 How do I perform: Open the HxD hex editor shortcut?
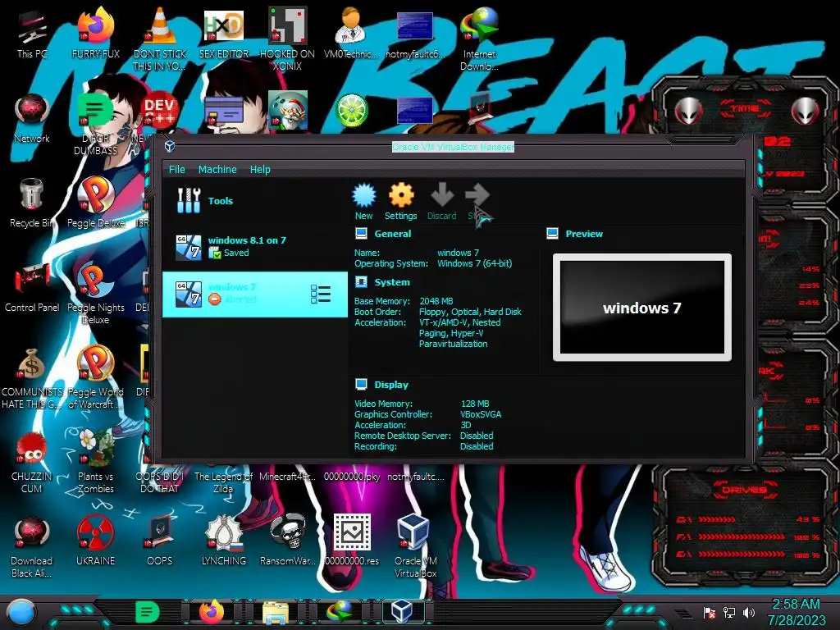click(224, 34)
